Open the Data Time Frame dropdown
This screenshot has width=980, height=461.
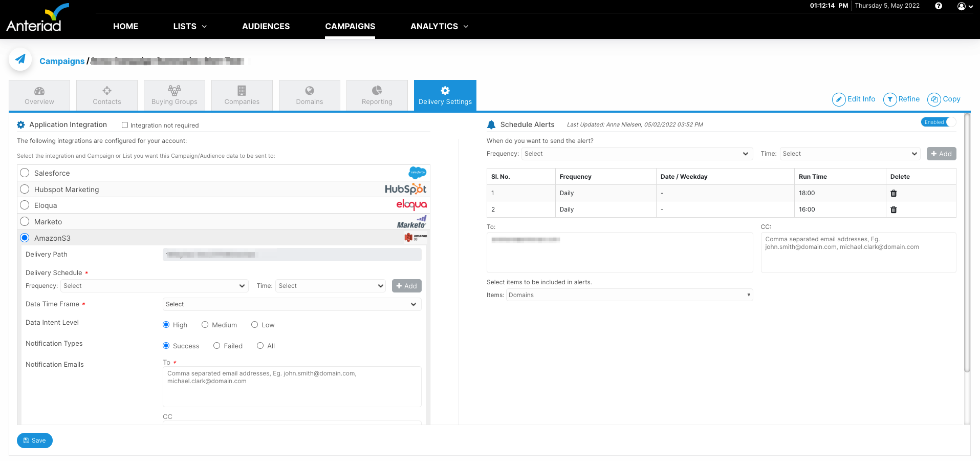pyautogui.click(x=292, y=304)
